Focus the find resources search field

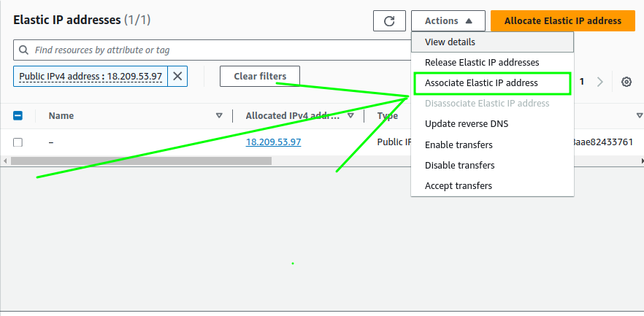click(212, 50)
